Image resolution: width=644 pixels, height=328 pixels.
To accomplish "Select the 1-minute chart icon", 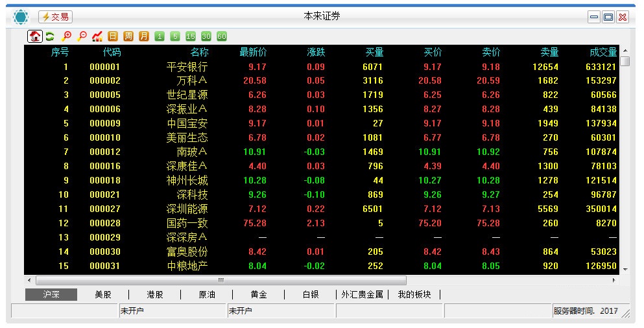I will tap(160, 36).
